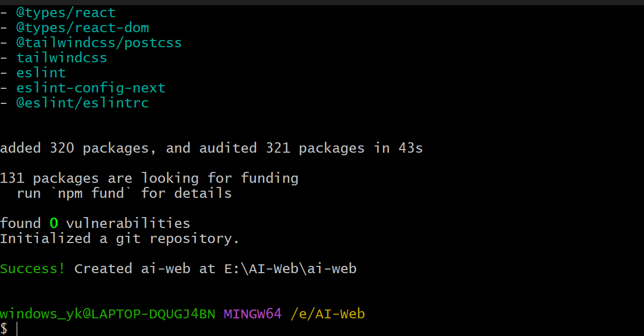
Task: Click the @types/react package line
Action: (x=58, y=12)
